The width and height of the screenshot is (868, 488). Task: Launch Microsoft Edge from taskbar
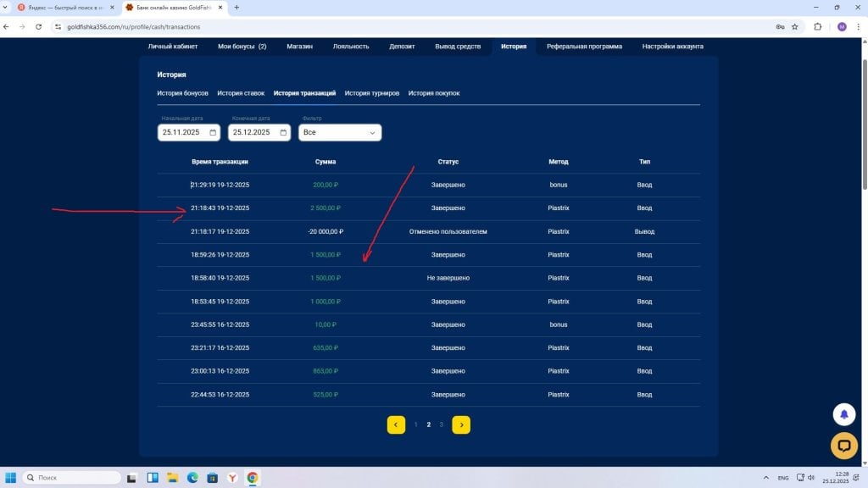[192, 478]
